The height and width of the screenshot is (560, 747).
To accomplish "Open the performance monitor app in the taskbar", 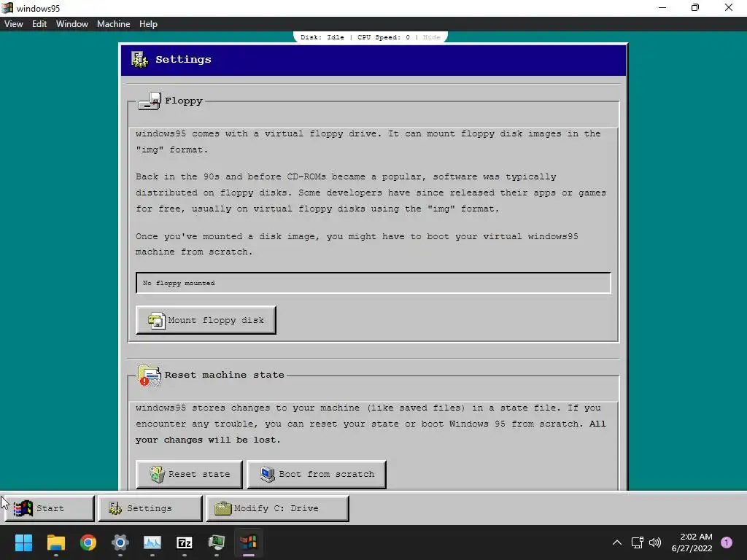I will click(152, 542).
